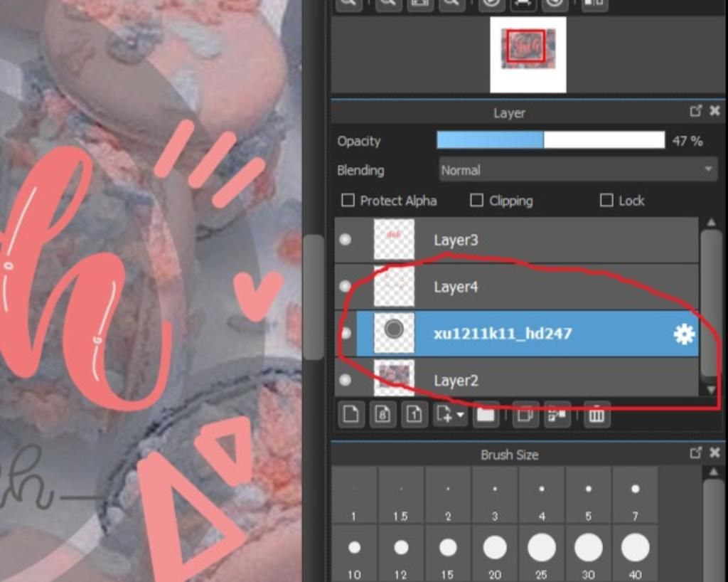
Task: Choose brush size 12
Action: pyautogui.click(x=401, y=554)
